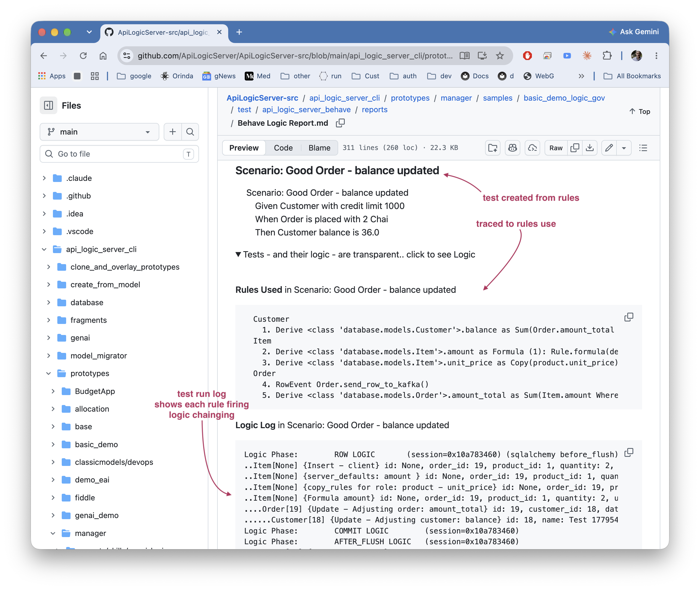Open a new browser tab
This screenshot has width=700, height=590.
coord(239,32)
